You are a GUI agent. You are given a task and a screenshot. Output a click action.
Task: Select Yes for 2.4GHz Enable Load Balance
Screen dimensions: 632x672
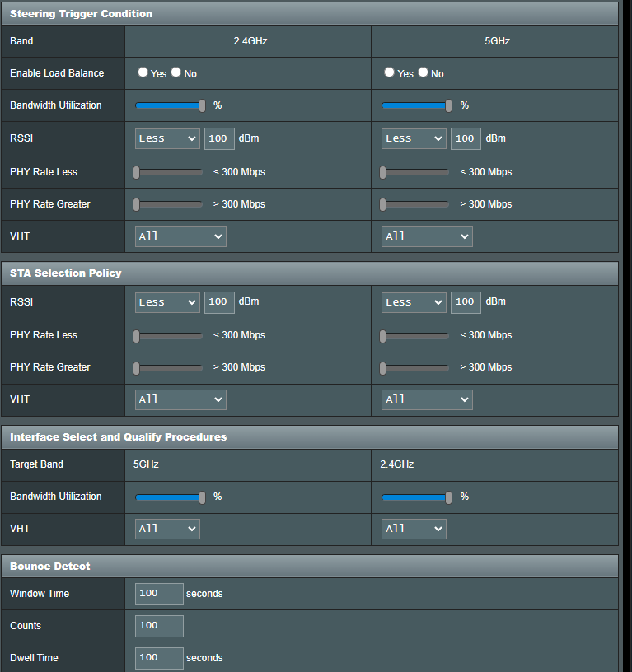143,72
